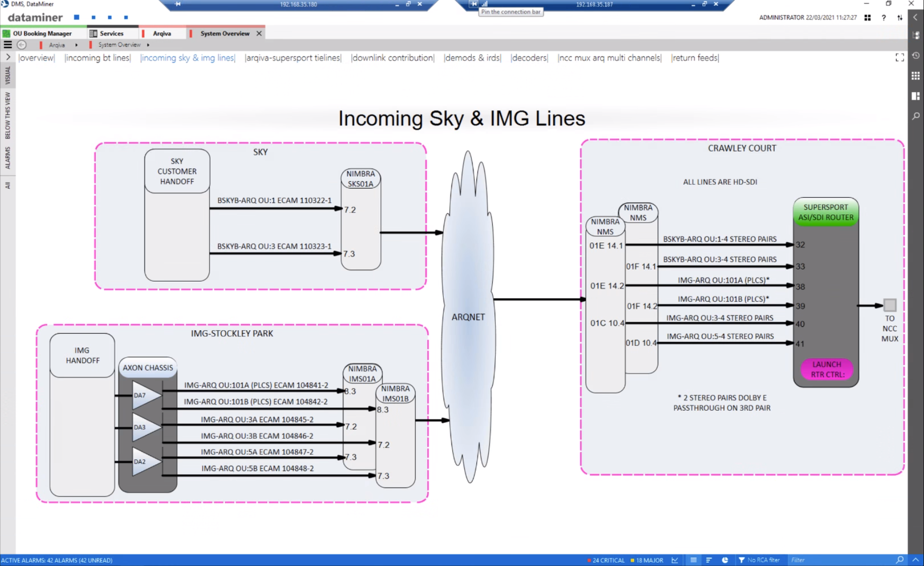Image resolution: width=924 pixels, height=566 pixels.
Task: Filter alarms by 18 MAJOR
Action: pyautogui.click(x=647, y=560)
